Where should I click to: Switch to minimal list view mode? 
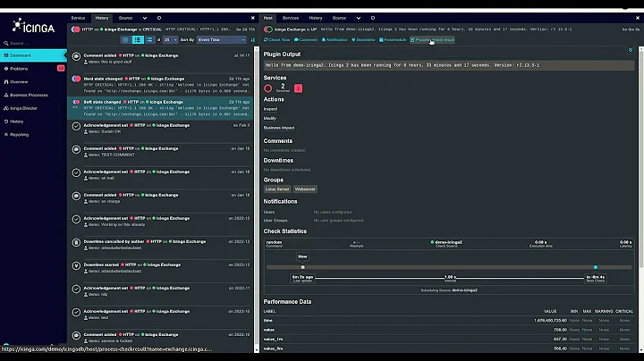(x=126, y=40)
